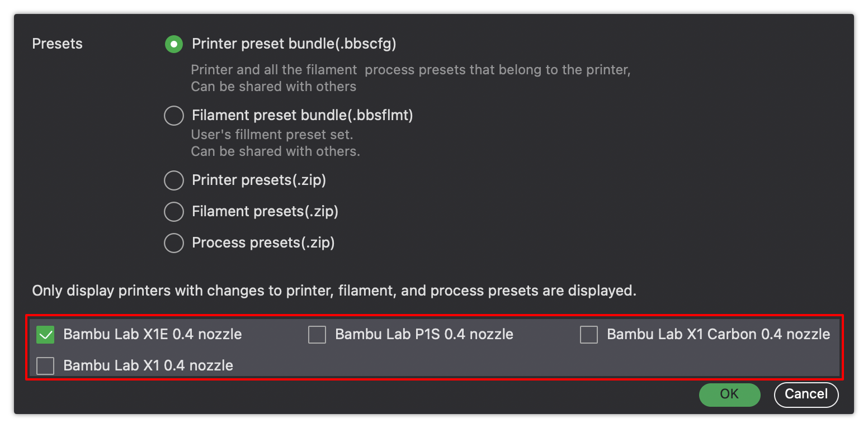Click the "Process presets(.zip)" option text

tap(263, 243)
